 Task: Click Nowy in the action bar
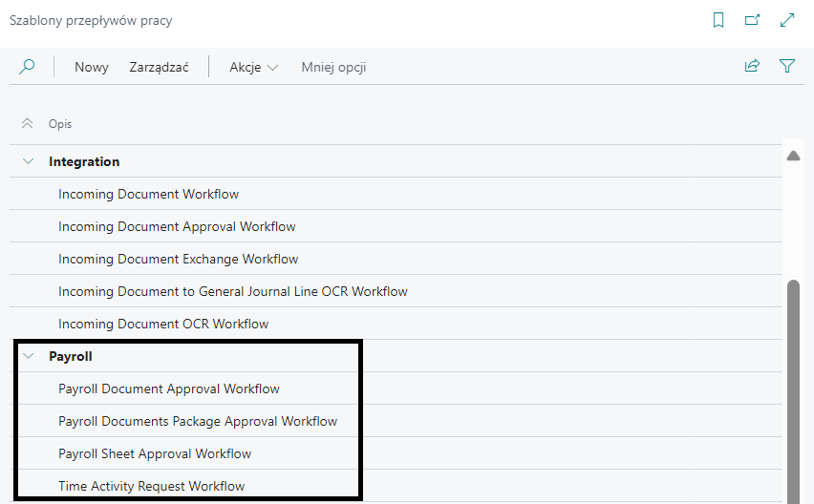[x=92, y=67]
